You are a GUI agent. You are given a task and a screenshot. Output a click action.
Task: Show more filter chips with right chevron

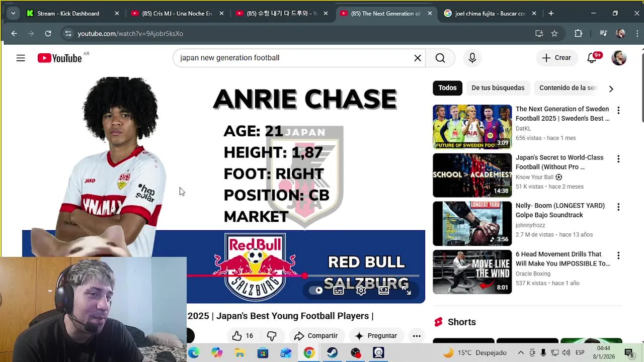(611, 88)
